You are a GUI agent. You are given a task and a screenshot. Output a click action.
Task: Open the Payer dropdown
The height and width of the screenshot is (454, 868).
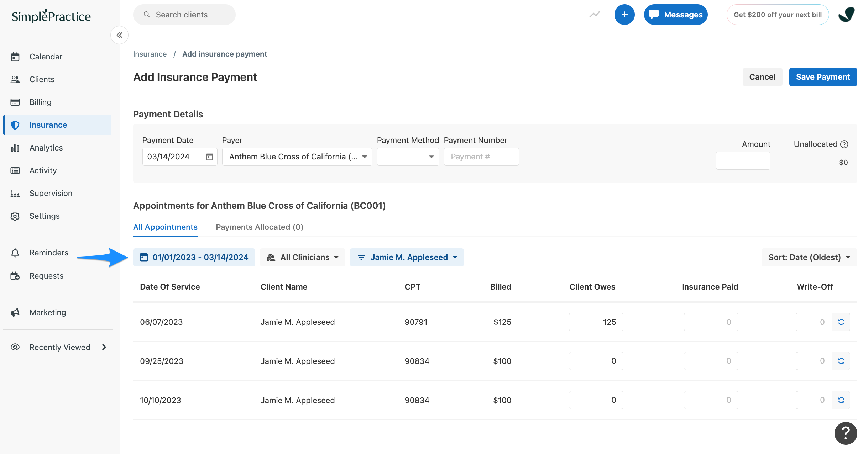click(x=297, y=157)
